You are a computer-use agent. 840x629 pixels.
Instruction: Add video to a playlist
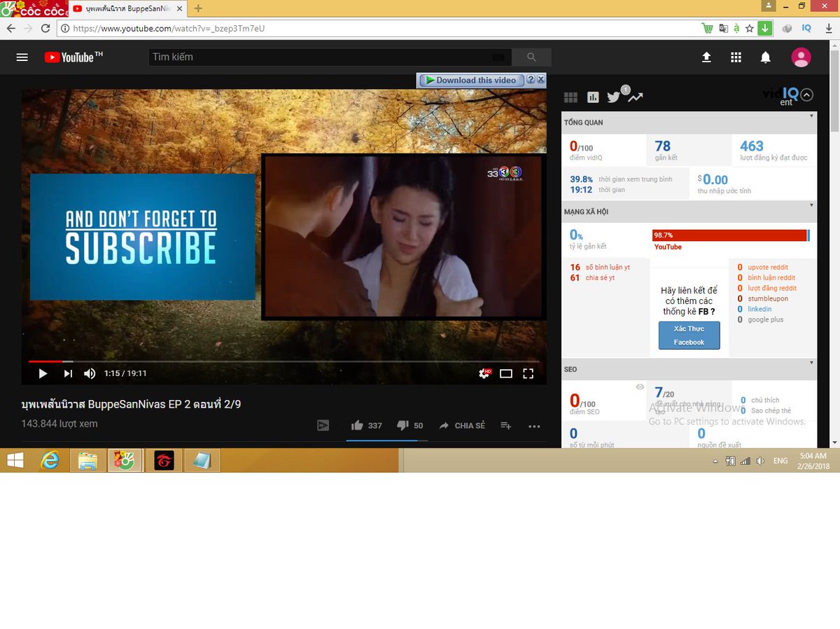pyautogui.click(x=506, y=425)
